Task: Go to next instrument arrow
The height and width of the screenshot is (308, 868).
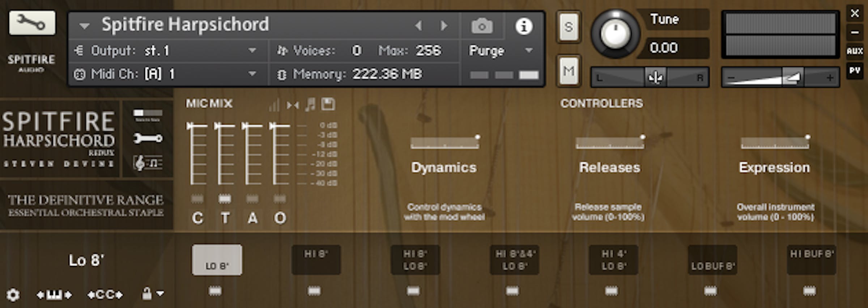Action: pyautogui.click(x=444, y=26)
